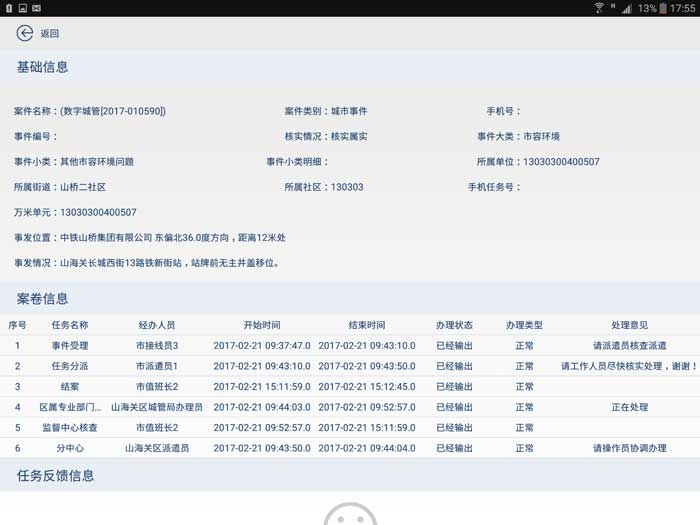Tap the 结束时间 column header
The width and height of the screenshot is (700, 525).
(367, 325)
